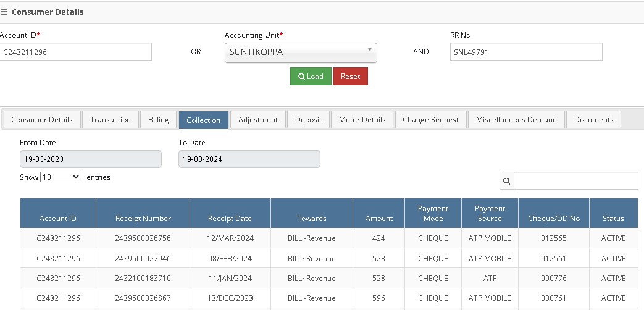Go to the Adjustment tab

click(x=258, y=119)
